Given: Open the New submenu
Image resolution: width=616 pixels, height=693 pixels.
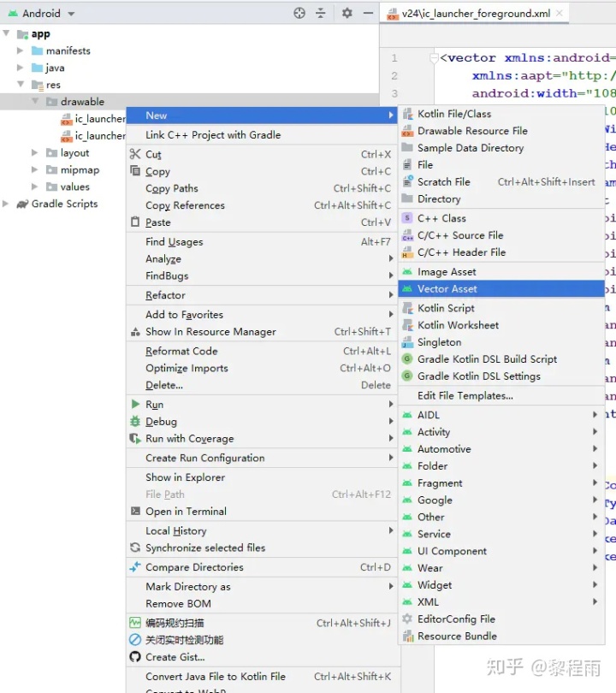Looking at the screenshot, I should (262, 115).
